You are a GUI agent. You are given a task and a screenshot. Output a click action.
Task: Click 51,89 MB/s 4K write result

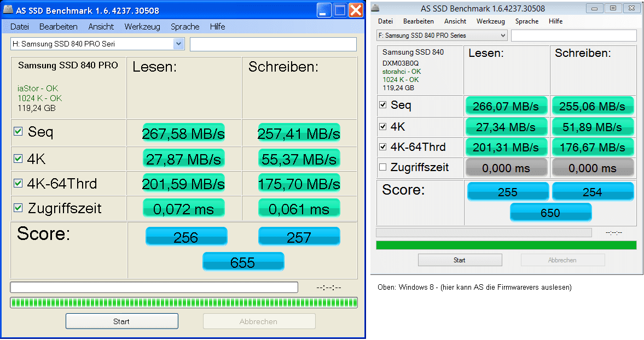(593, 127)
